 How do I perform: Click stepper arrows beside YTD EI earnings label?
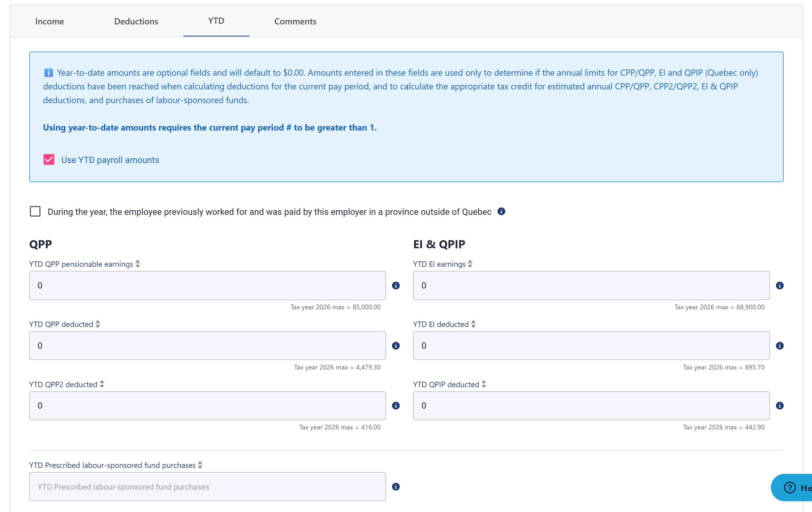click(x=470, y=264)
